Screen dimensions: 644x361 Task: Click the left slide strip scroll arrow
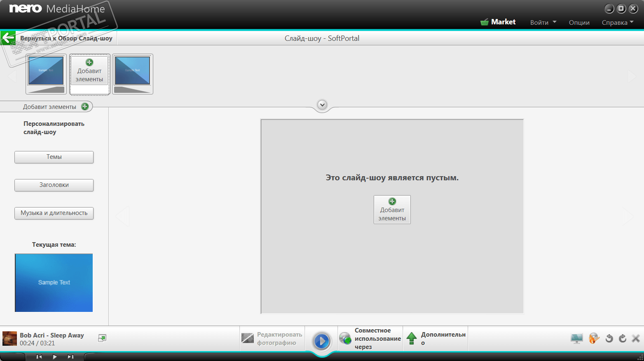[12, 76]
